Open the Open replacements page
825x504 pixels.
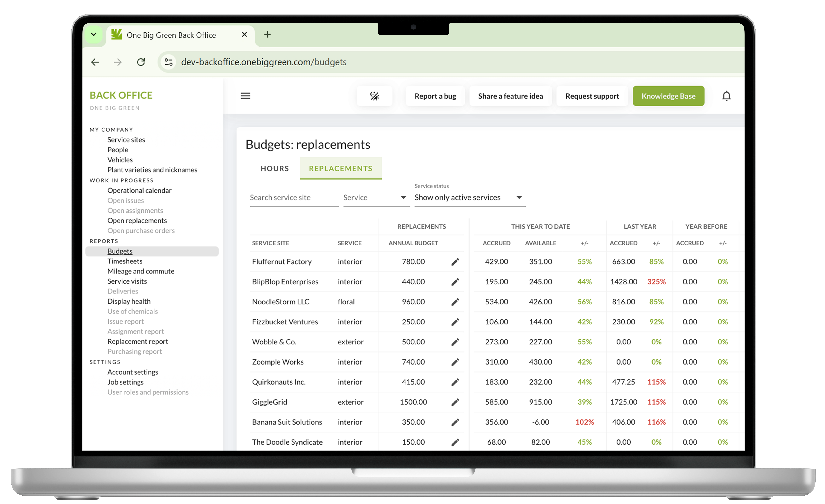click(137, 220)
